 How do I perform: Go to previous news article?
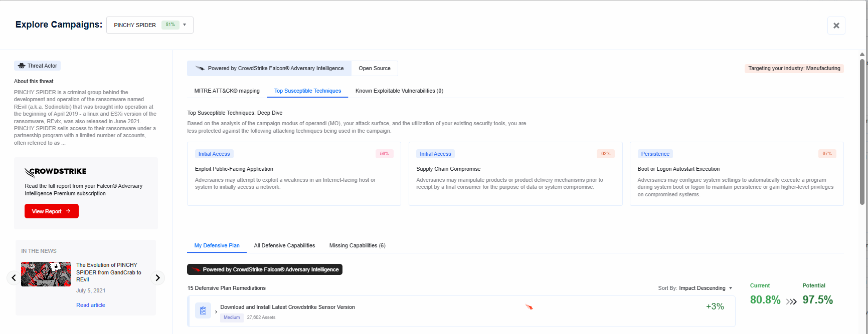click(14, 277)
